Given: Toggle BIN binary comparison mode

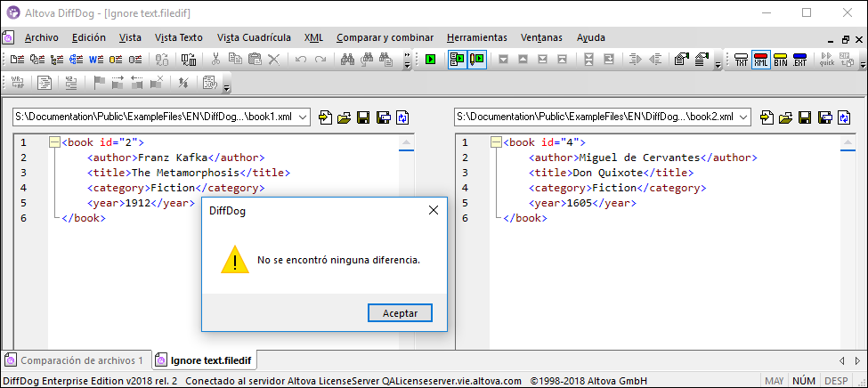Looking at the screenshot, I should tap(780, 60).
